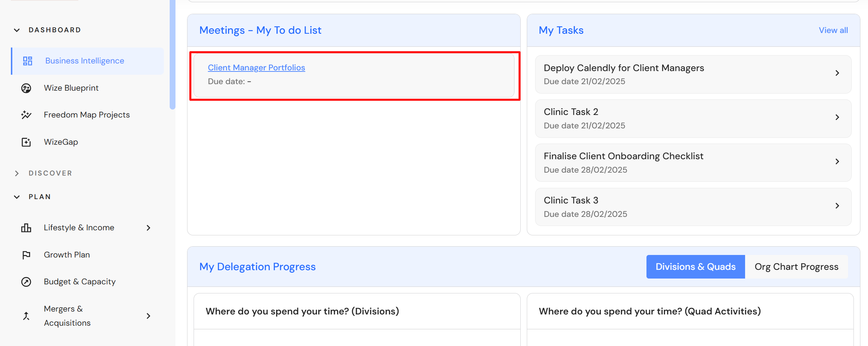868x346 pixels.
Task: Click View all in My Tasks
Action: coord(833,30)
